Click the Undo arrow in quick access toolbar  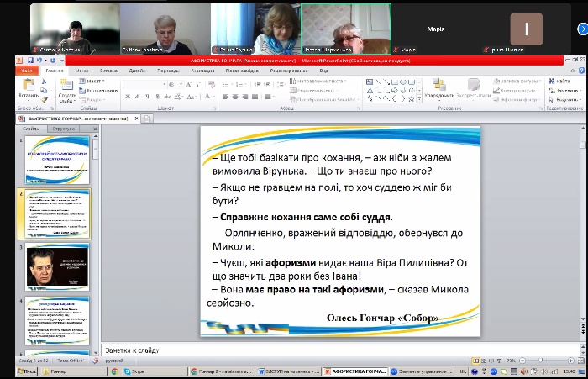coord(41,61)
